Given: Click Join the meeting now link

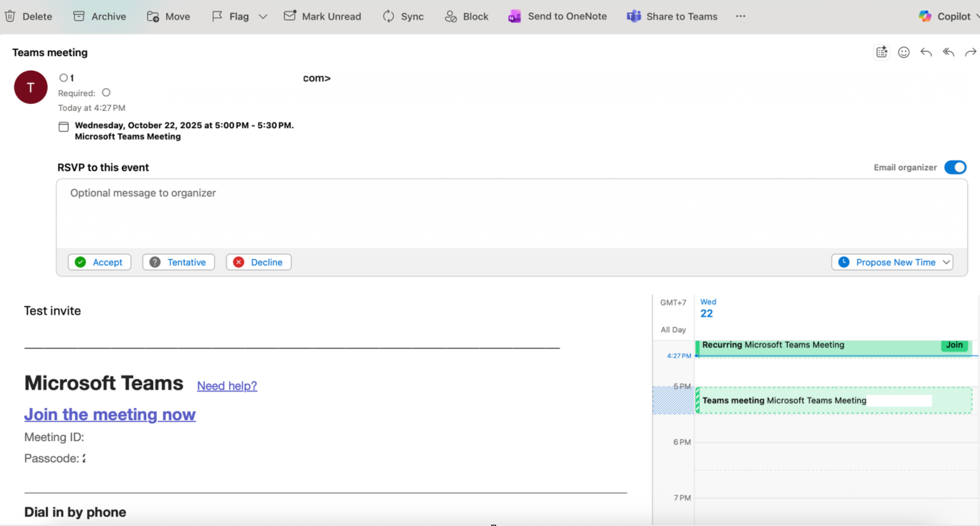Looking at the screenshot, I should coord(110,414).
